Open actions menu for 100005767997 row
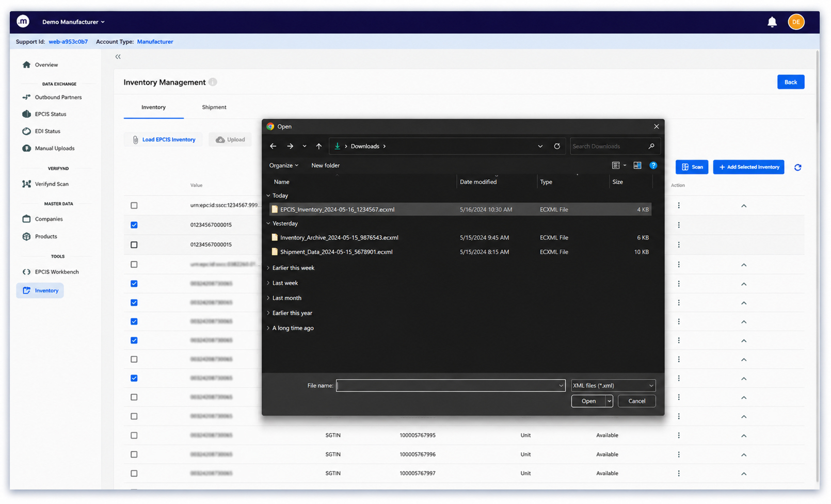This screenshot has height=504, width=831. tap(679, 473)
